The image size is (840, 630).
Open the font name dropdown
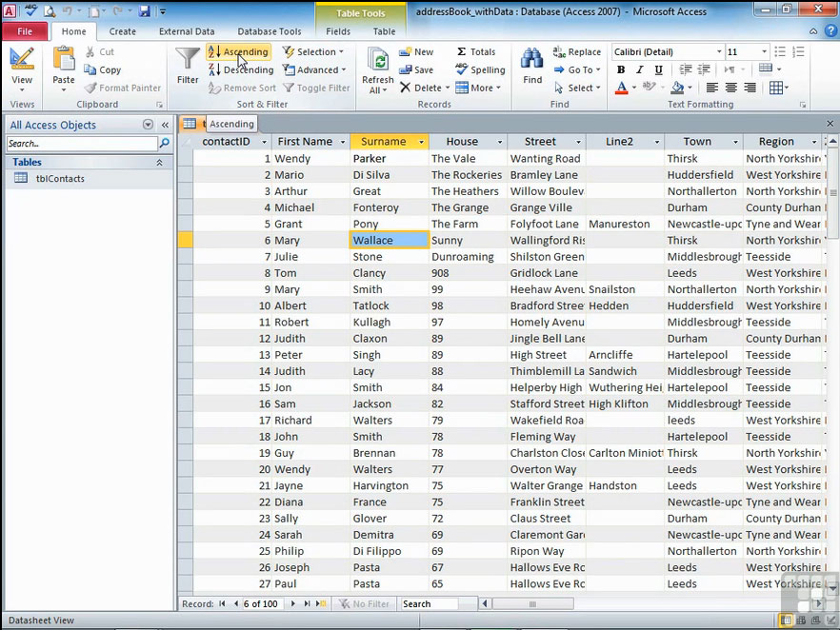click(x=719, y=52)
